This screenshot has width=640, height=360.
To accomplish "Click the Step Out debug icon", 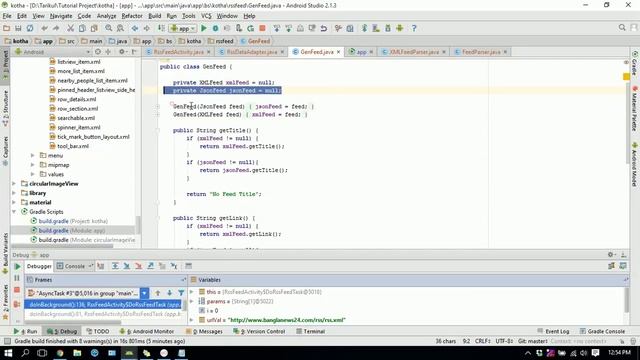I will point(151,266).
